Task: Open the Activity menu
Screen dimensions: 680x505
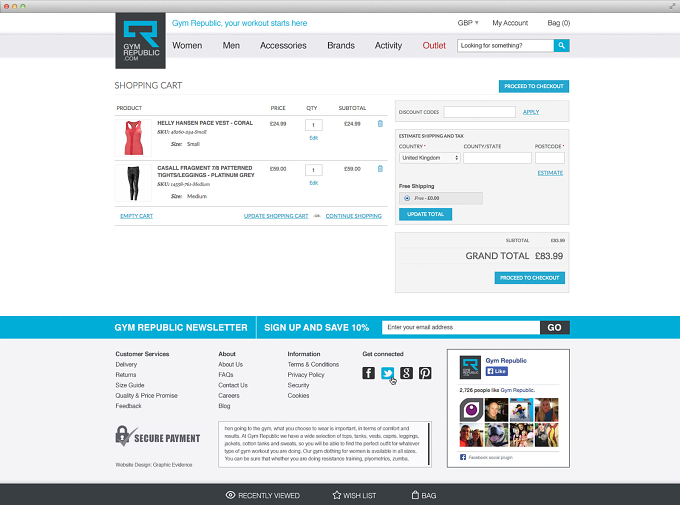Action: 388,46
